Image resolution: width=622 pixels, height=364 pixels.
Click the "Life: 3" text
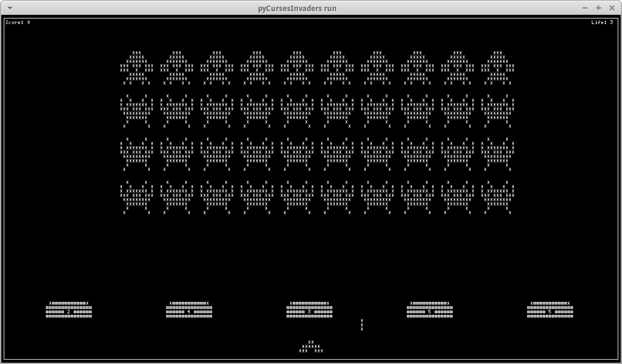point(602,22)
